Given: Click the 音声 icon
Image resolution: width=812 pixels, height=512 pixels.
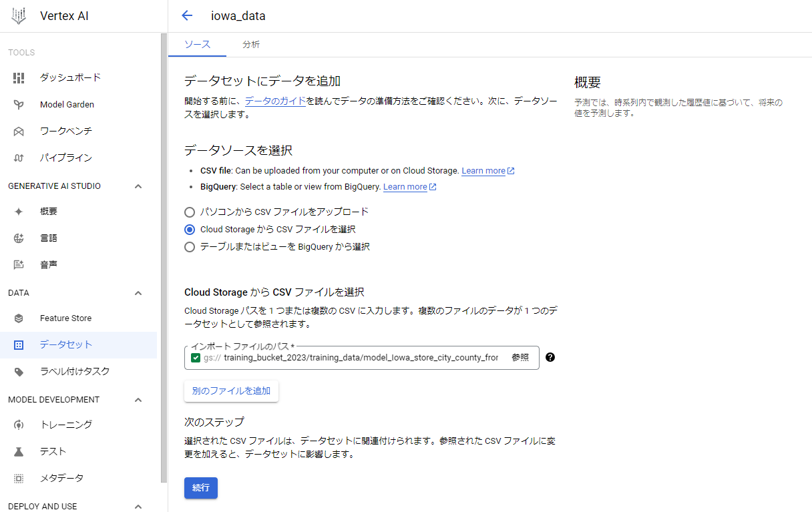Looking at the screenshot, I should click(x=19, y=264).
